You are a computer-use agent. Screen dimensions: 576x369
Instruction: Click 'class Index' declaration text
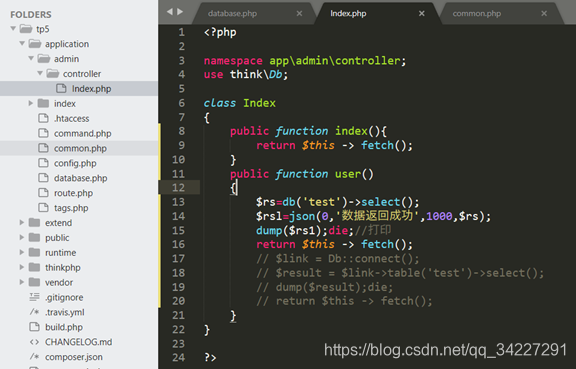coord(240,103)
